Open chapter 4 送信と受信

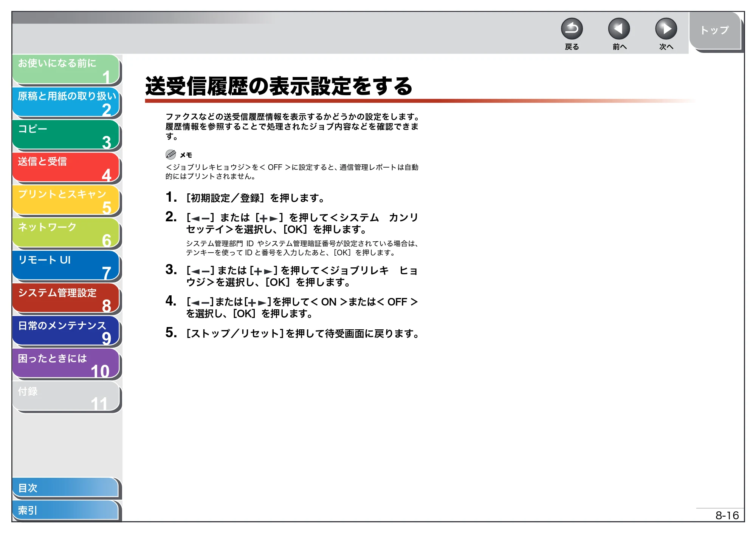pos(66,168)
